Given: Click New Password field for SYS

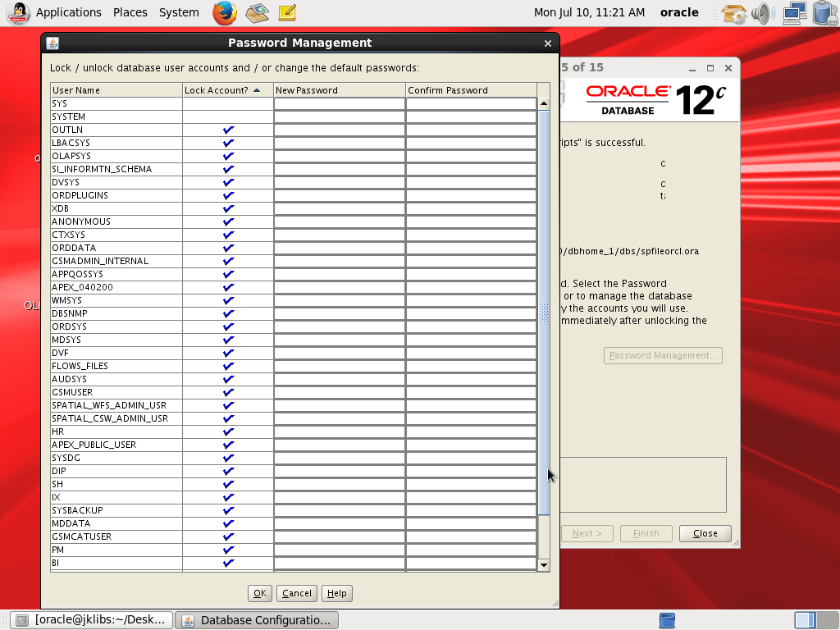Looking at the screenshot, I should pyautogui.click(x=339, y=103).
